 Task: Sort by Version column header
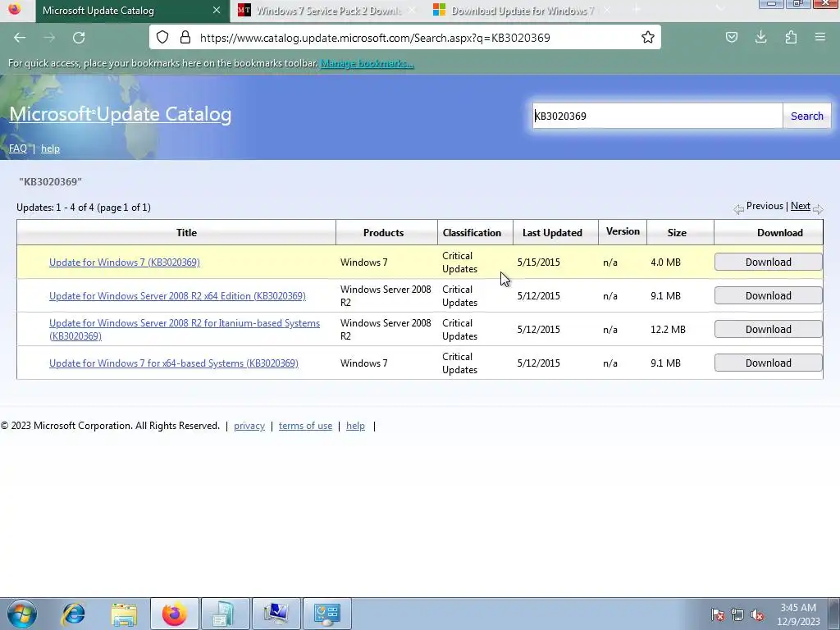coord(623,231)
